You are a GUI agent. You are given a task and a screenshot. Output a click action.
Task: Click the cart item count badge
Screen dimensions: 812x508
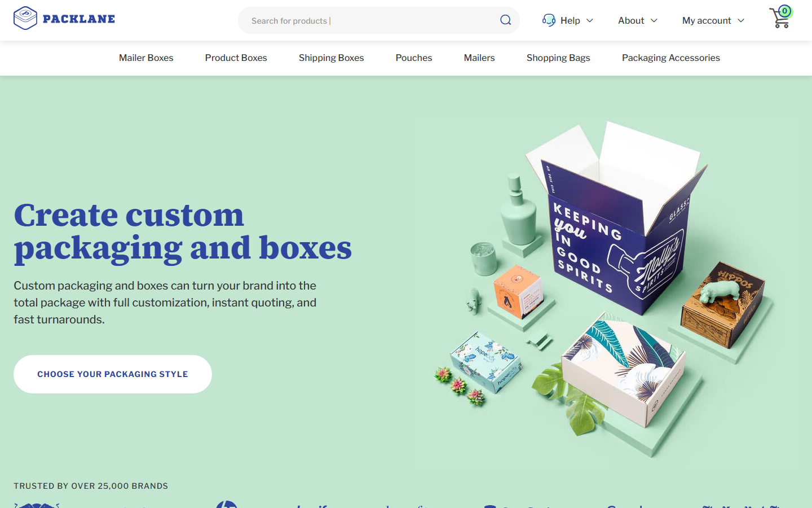(x=784, y=11)
